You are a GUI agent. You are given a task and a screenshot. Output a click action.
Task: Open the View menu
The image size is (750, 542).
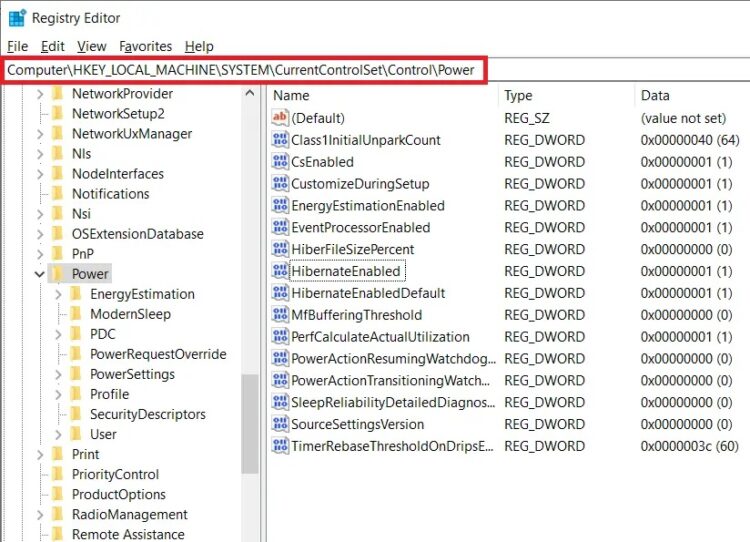[x=92, y=46]
